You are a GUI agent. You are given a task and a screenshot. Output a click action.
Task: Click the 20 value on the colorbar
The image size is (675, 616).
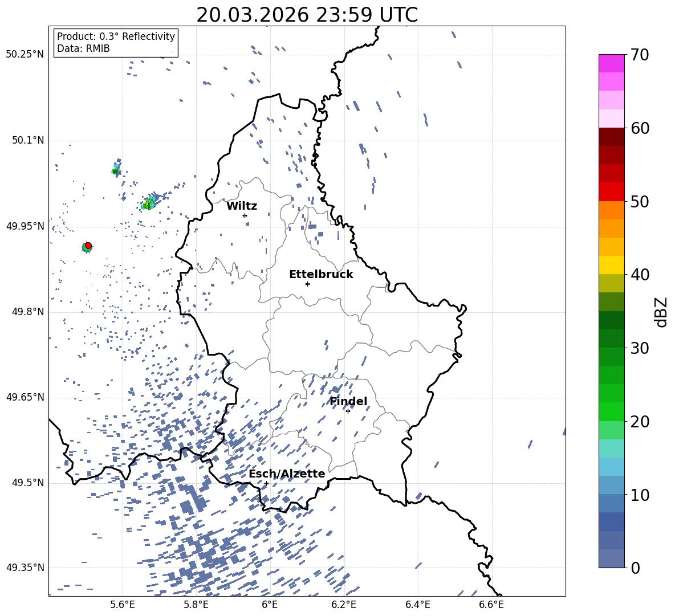[x=639, y=421]
